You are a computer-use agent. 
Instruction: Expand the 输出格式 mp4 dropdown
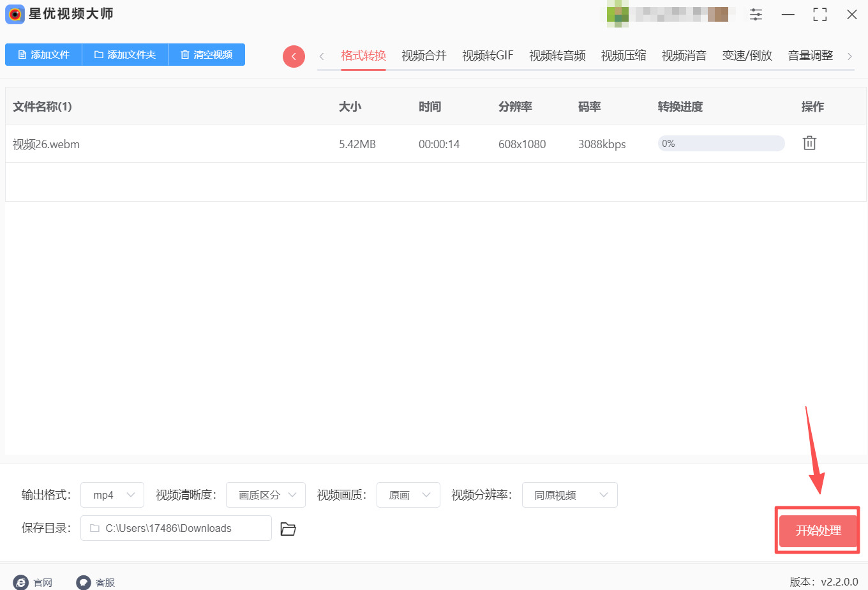pyautogui.click(x=113, y=495)
